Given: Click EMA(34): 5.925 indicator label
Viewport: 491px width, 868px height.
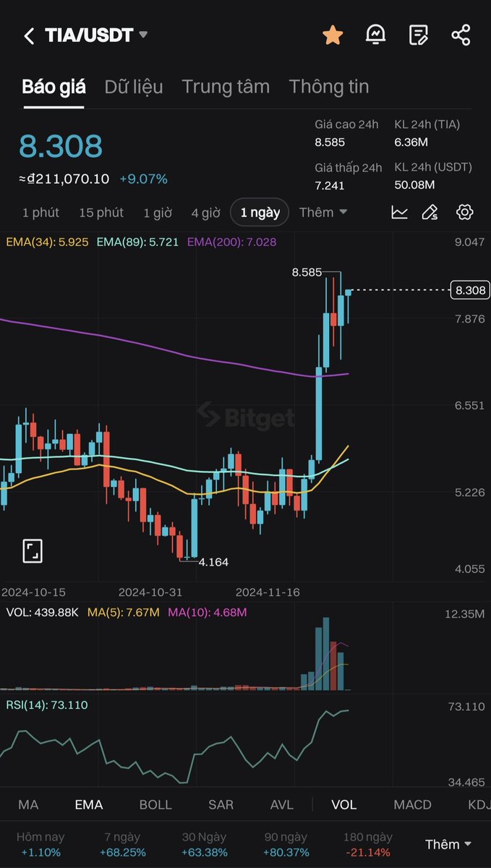Looking at the screenshot, I should (47, 242).
